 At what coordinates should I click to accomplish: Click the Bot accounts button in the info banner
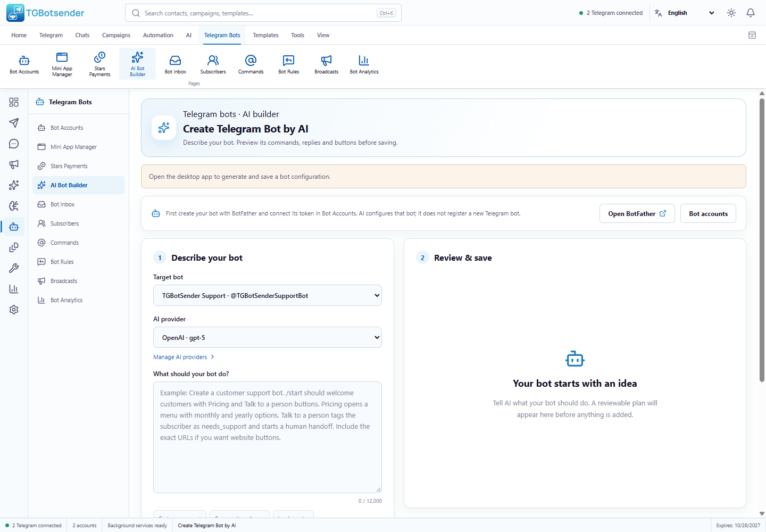point(709,213)
